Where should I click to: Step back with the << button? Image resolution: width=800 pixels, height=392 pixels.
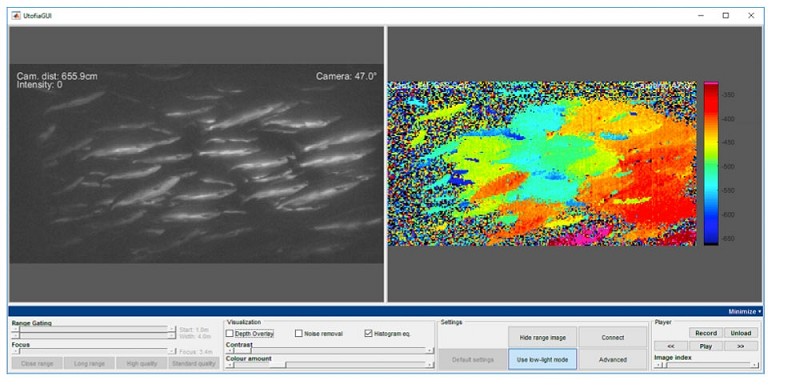click(x=670, y=346)
